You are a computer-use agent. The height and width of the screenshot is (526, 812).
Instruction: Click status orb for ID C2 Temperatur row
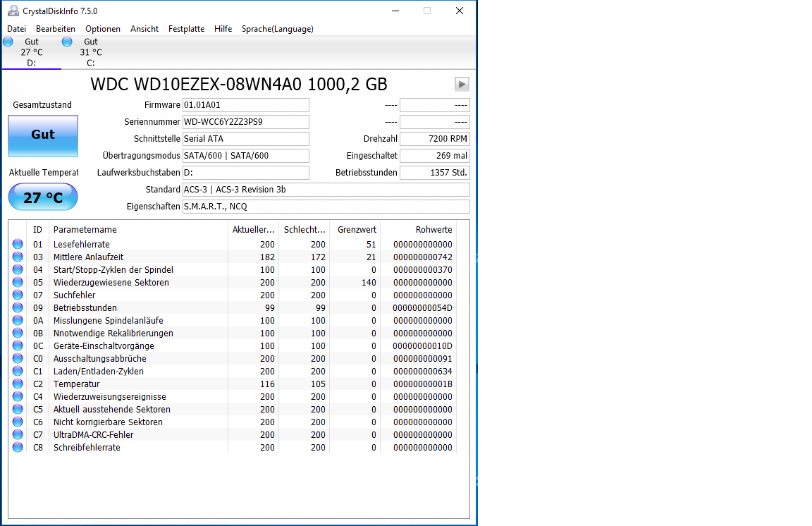(x=18, y=384)
